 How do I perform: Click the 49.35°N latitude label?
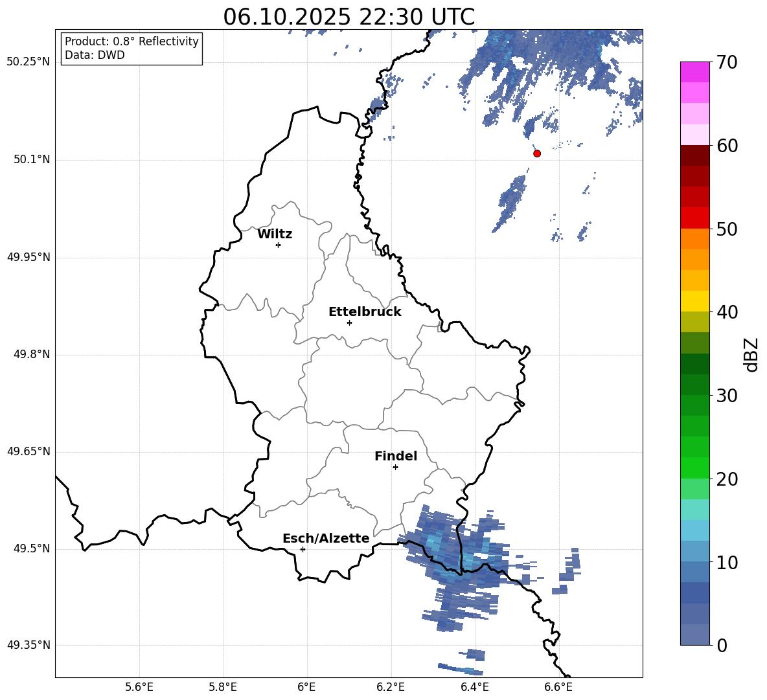pyautogui.click(x=29, y=645)
